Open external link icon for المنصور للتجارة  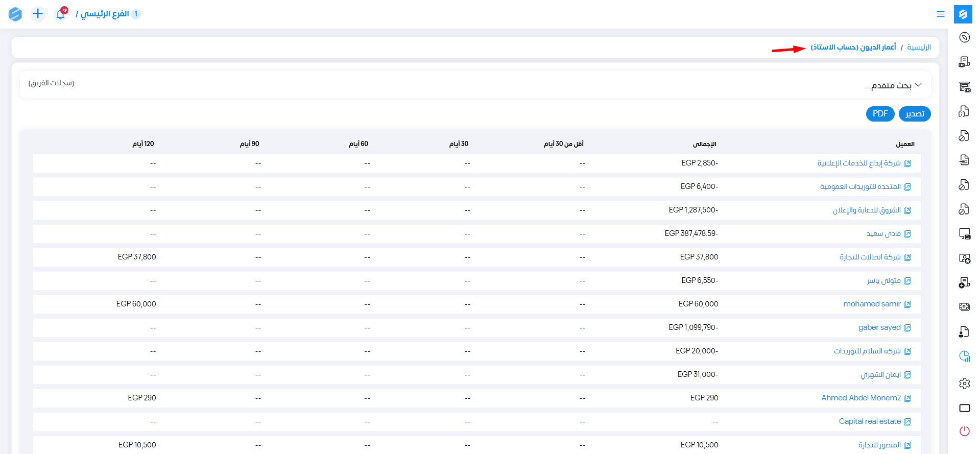coord(907,445)
